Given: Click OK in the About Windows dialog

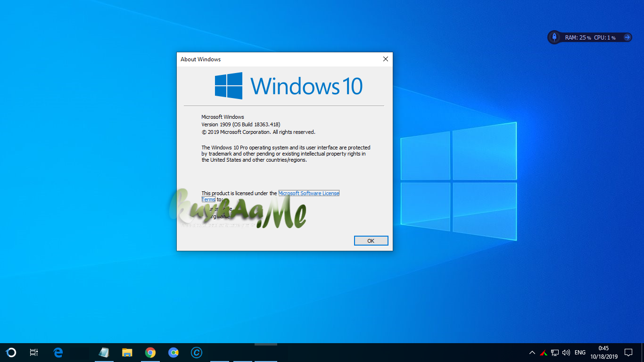Looking at the screenshot, I should coord(371,240).
